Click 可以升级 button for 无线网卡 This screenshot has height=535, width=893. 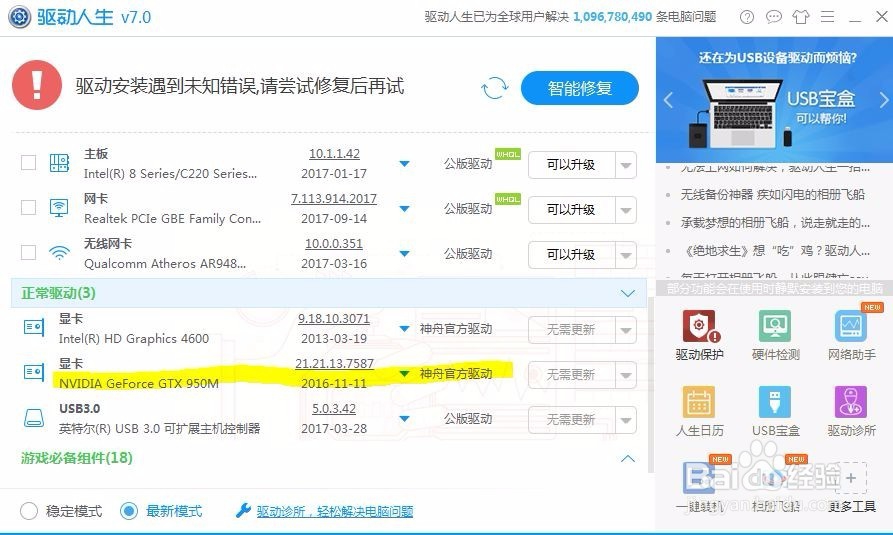571,255
